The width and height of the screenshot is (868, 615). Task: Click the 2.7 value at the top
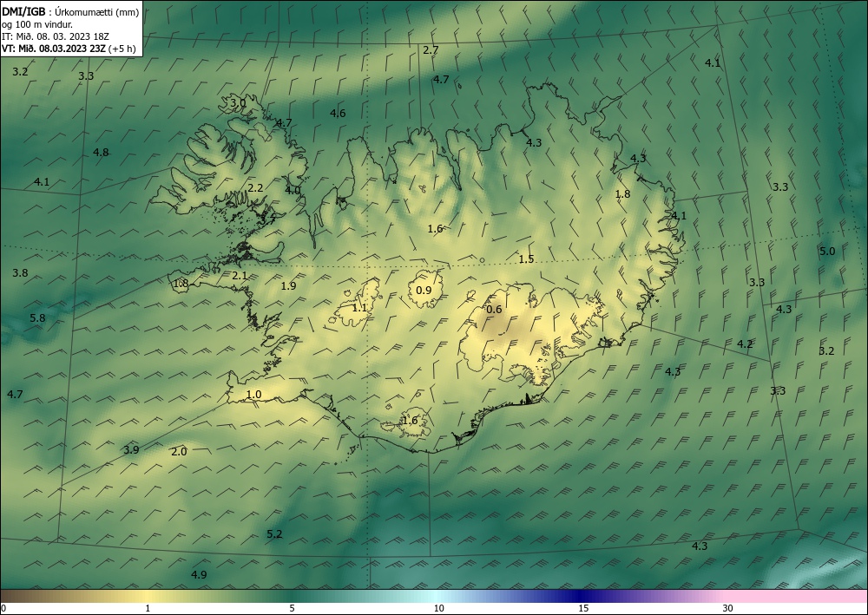pyautogui.click(x=431, y=49)
